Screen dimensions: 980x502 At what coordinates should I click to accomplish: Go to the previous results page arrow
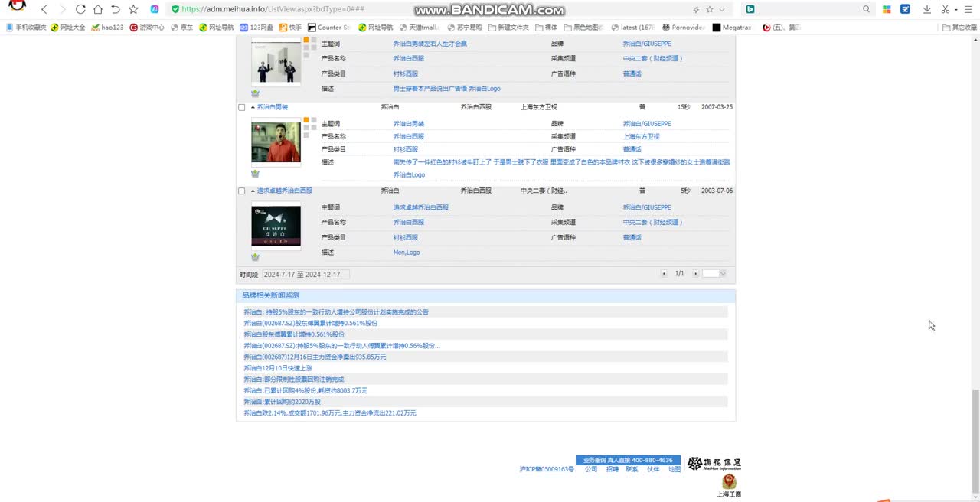pyautogui.click(x=664, y=274)
